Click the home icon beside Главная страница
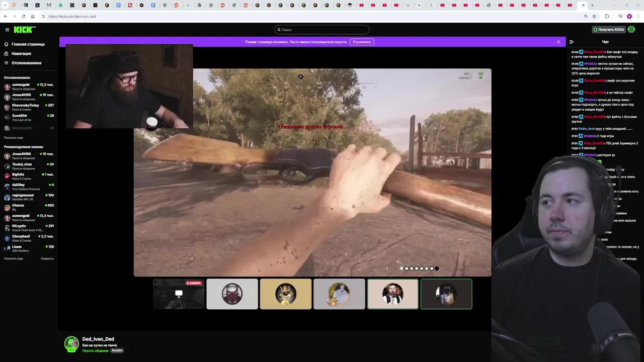 click(7, 44)
